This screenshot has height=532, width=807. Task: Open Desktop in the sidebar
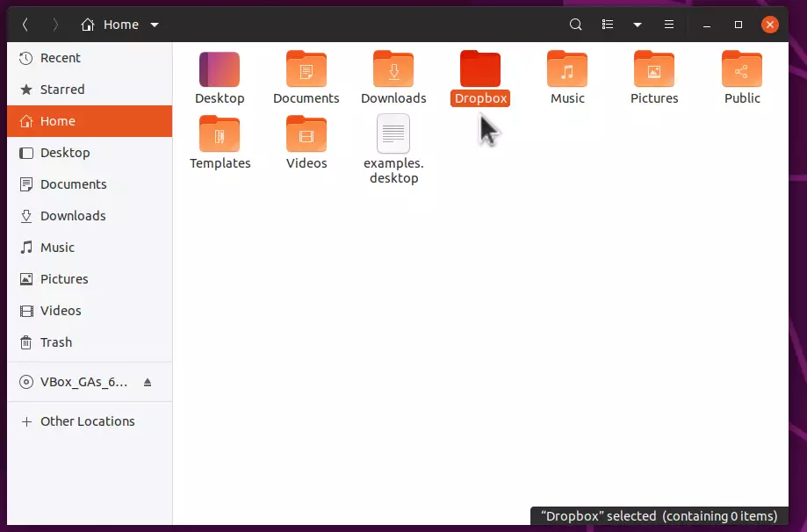(x=90, y=153)
